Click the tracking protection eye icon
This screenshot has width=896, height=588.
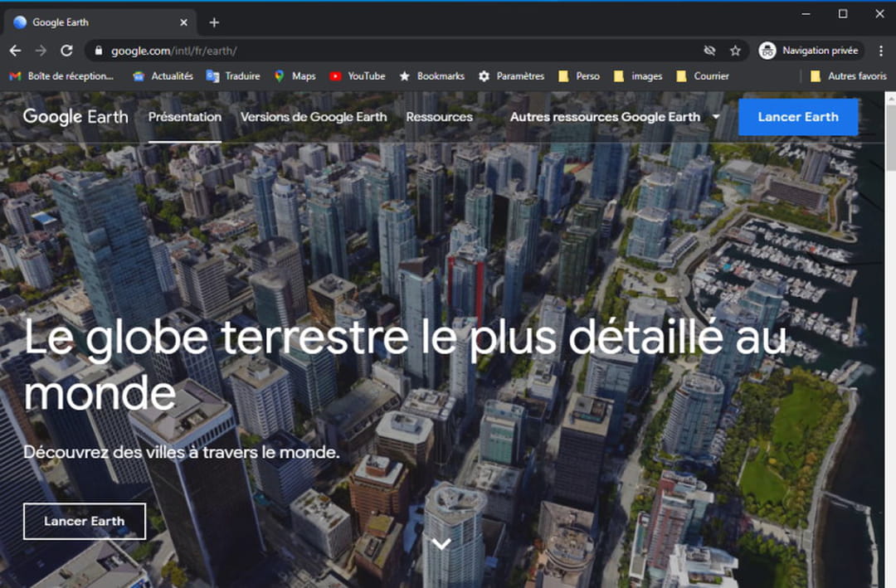pyautogui.click(x=709, y=51)
